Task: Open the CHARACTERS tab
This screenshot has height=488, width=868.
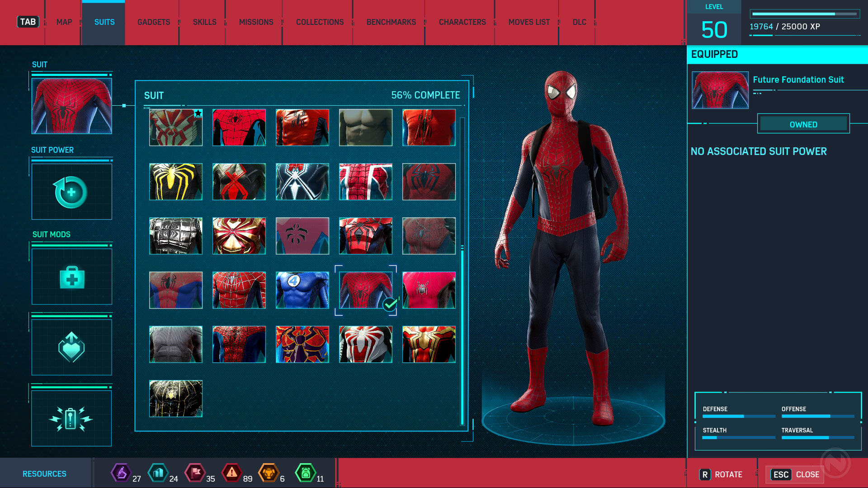Action: tap(462, 22)
